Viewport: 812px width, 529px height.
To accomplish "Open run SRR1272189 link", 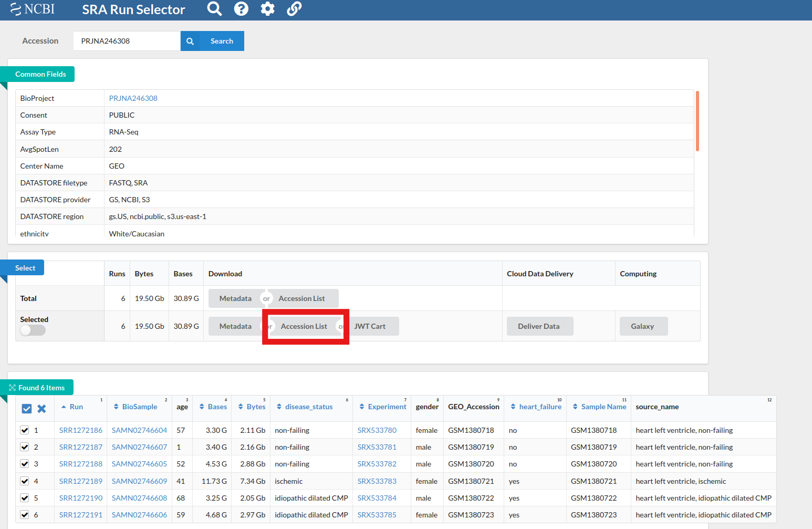I will (81, 481).
